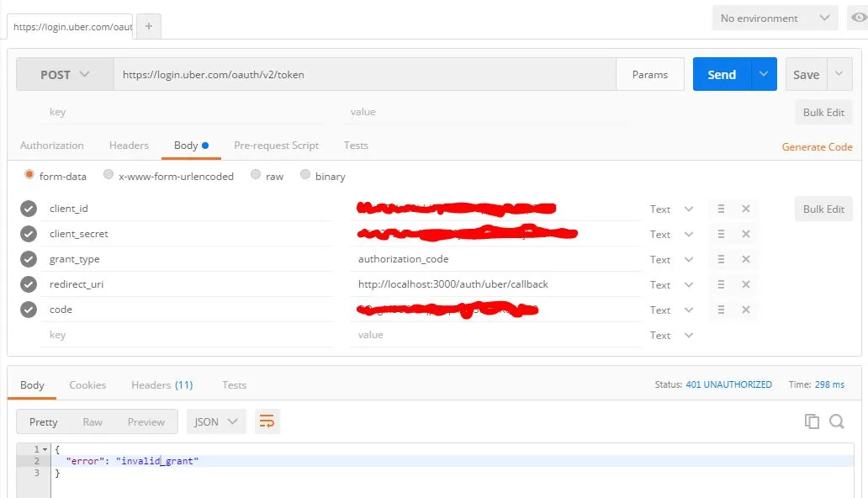The width and height of the screenshot is (868, 498).
Task: Open Text type dropdown for client_secret
Action: point(671,235)
